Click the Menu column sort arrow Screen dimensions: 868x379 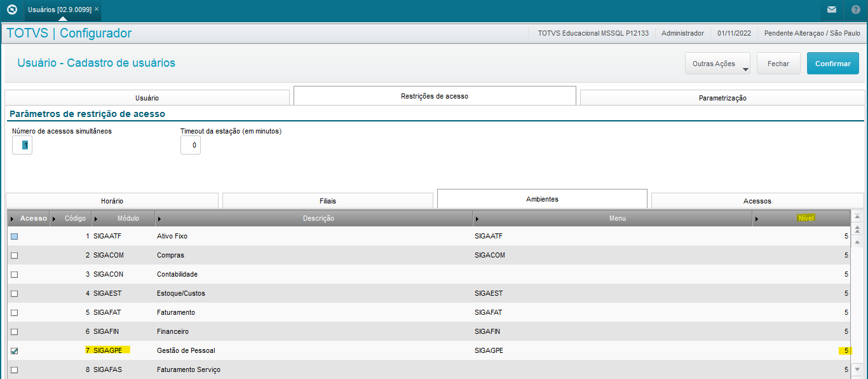click(477, 219)
